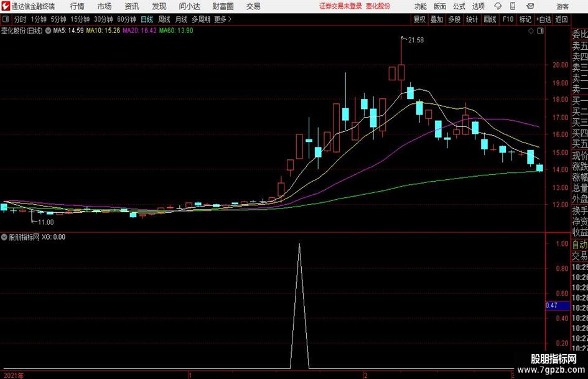This screenshot has width=588, height=379.
Task: Open the envelope messages icon
Action: click(x=530, y=6)
